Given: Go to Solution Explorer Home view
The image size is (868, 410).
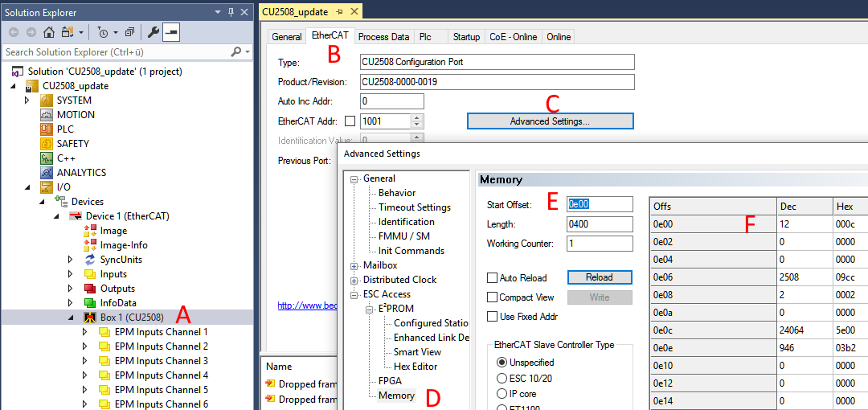Looking at the screenshot, I should click(x=49, y=32).
